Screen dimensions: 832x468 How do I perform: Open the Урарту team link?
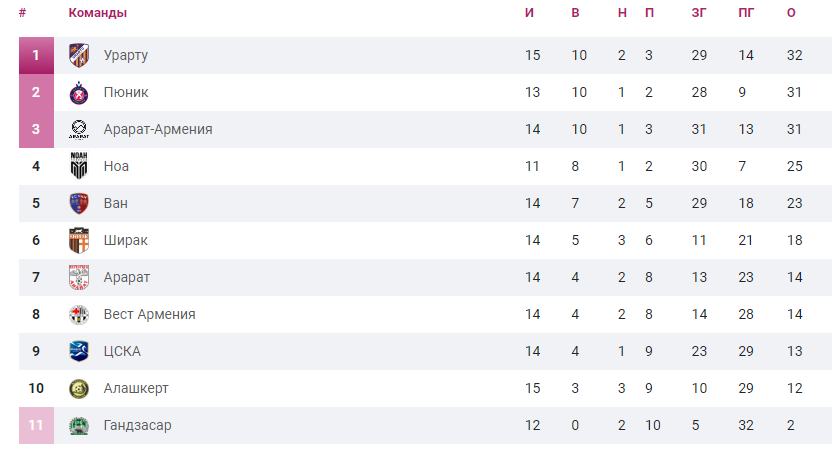point(126,55)
